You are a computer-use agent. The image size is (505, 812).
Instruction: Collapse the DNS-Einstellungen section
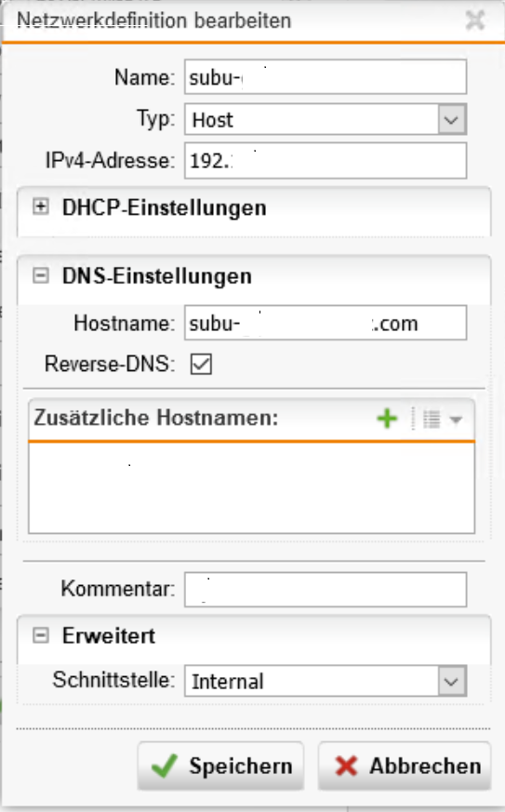point(40,275)
